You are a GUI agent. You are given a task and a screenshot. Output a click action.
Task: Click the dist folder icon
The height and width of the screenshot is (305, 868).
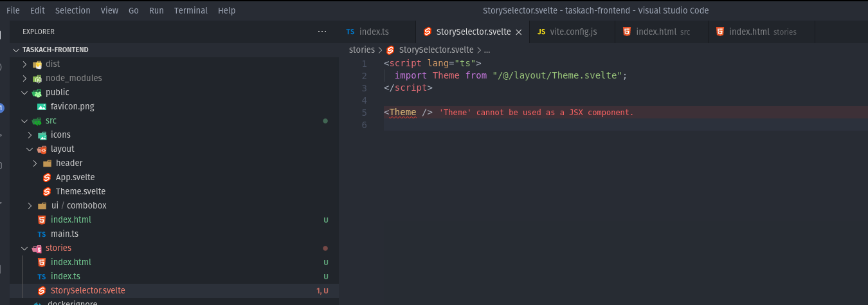coord(37,64)
